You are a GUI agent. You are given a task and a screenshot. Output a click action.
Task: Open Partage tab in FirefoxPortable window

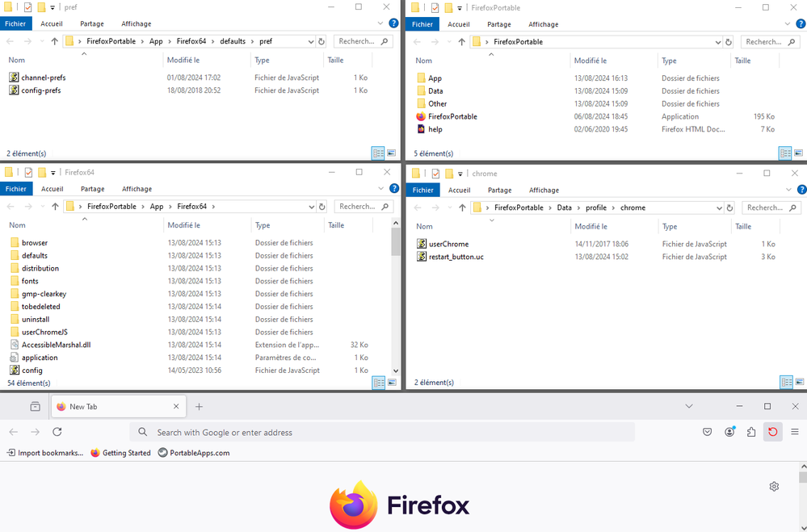point(498,24)
